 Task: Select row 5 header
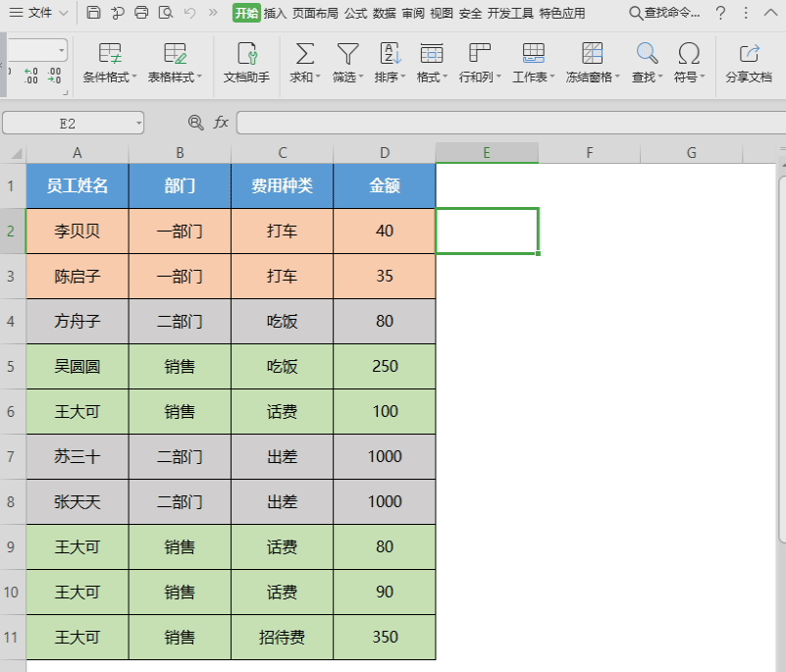(x=11, y=366)
